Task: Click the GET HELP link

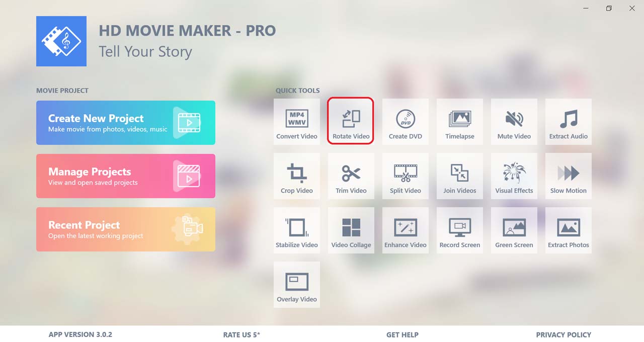Action: click(403, 334)
